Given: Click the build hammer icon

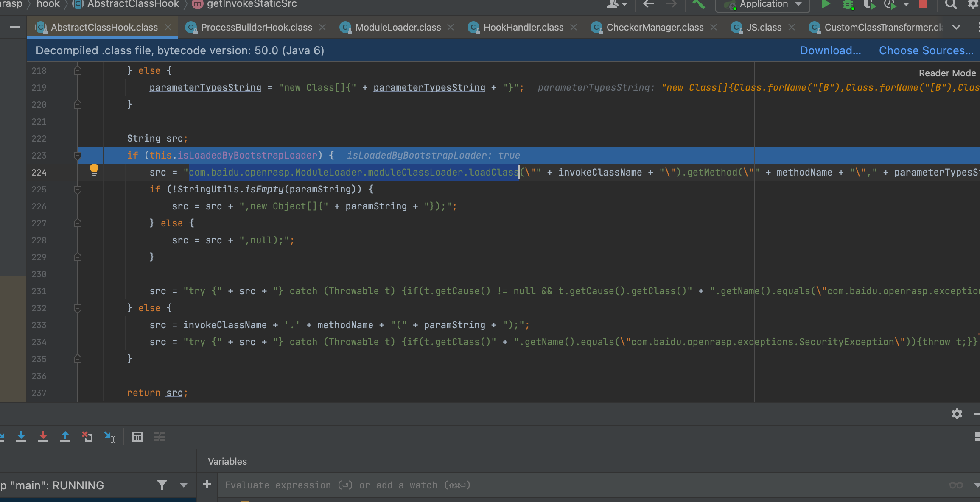Looking at the screenshot, I should [x=699, y=4].
